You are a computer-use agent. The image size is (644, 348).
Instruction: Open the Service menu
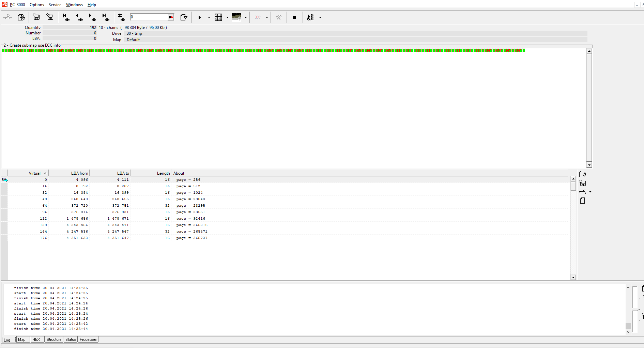point(55,5)
